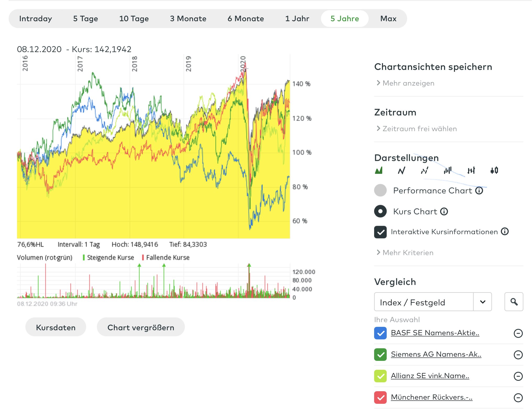This screenshot has width=532, height=414.
Task: Switch to the 1 Jahr tab
Action: click(x=297, y=19)
